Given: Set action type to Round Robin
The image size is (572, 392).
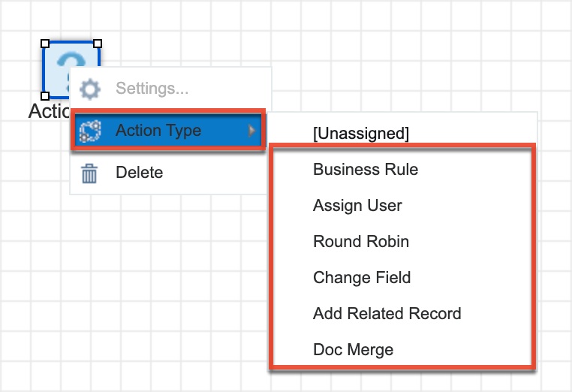Looking at the screenshot, I should [361, 242].
